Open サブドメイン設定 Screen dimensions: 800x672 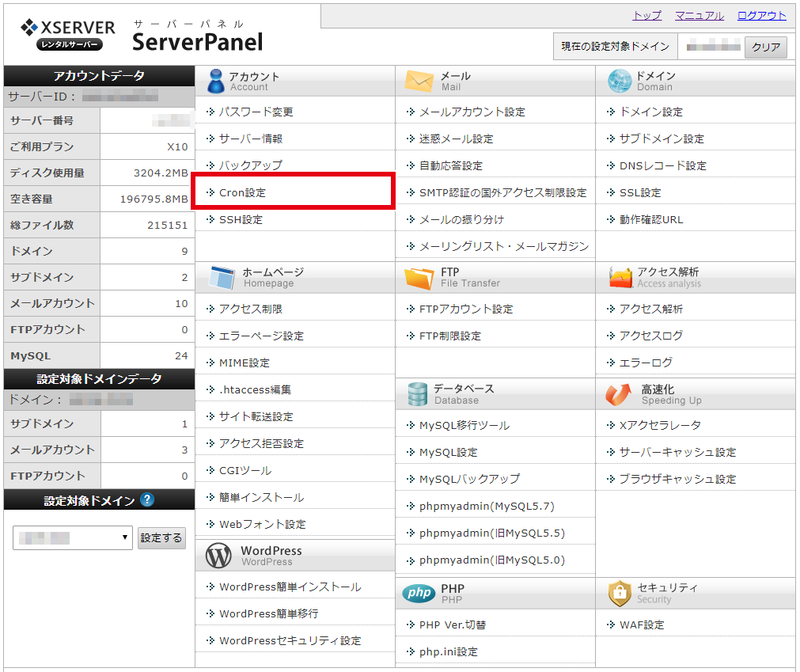pos(662,139)
